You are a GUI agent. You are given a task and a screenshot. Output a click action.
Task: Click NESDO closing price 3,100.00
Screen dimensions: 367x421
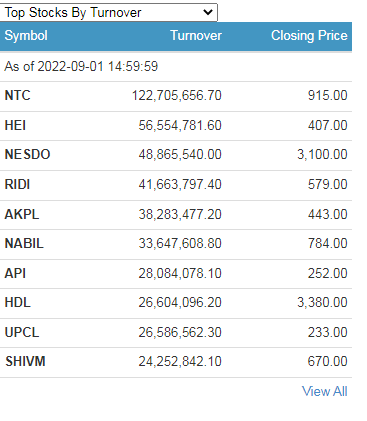point(322,154)
